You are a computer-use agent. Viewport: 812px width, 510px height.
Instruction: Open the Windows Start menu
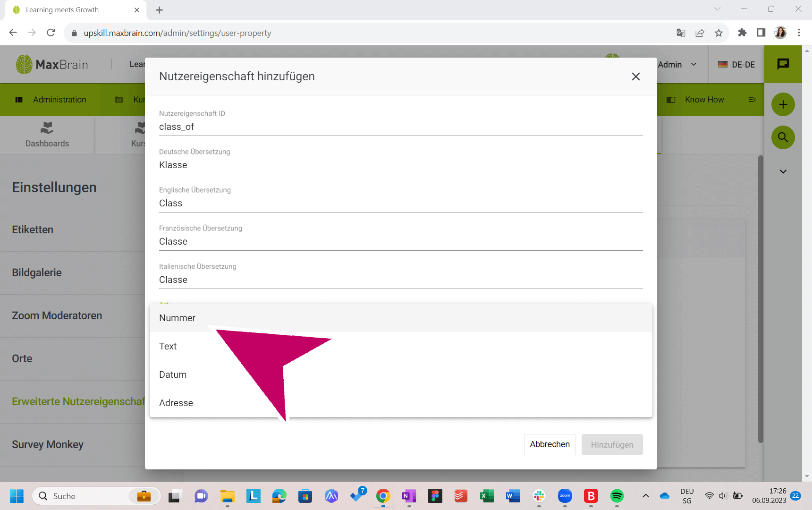click(17, 496)
